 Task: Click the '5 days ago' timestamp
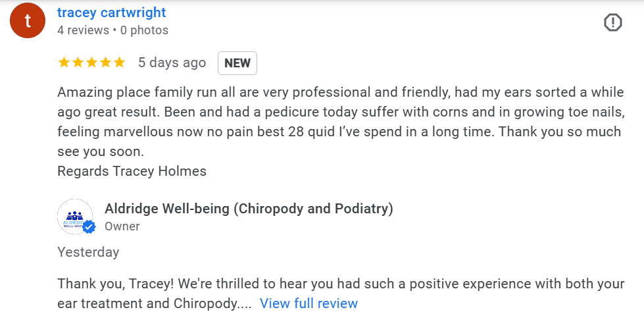(x=172, y=63)
